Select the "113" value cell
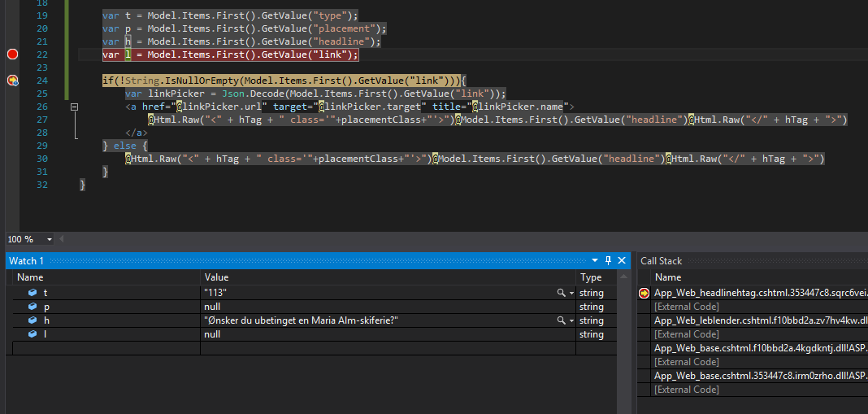The image size is (868, 414). [x=216, y=293]
